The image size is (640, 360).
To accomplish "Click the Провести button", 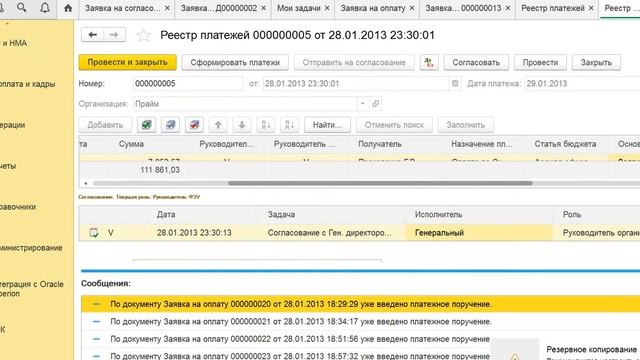I will tap(540, 62).
